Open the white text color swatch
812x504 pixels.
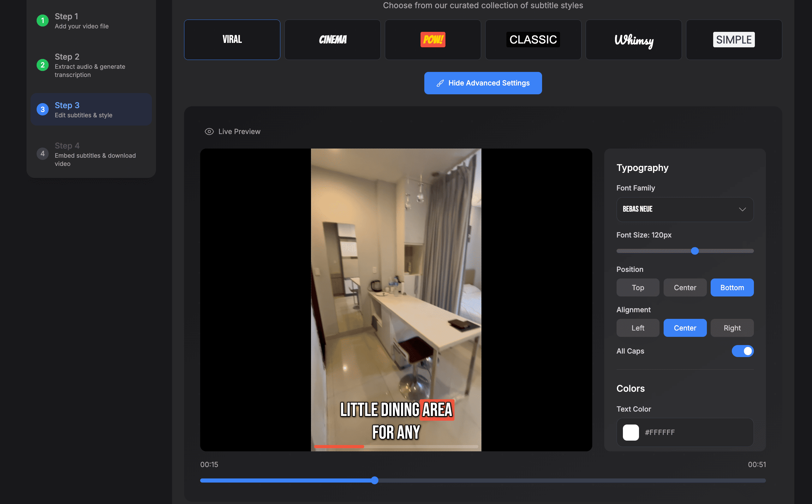pyautogui.click(x=630, y=432)
